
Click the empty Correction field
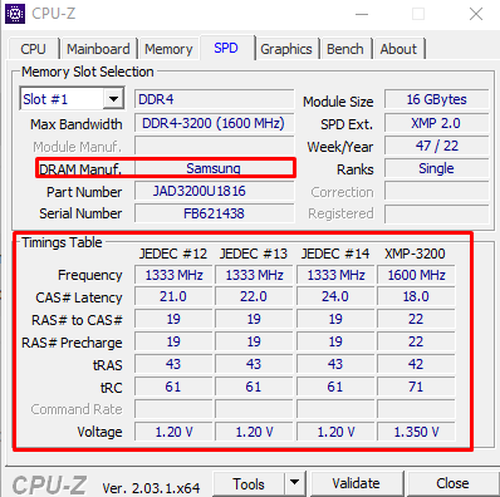436,191
